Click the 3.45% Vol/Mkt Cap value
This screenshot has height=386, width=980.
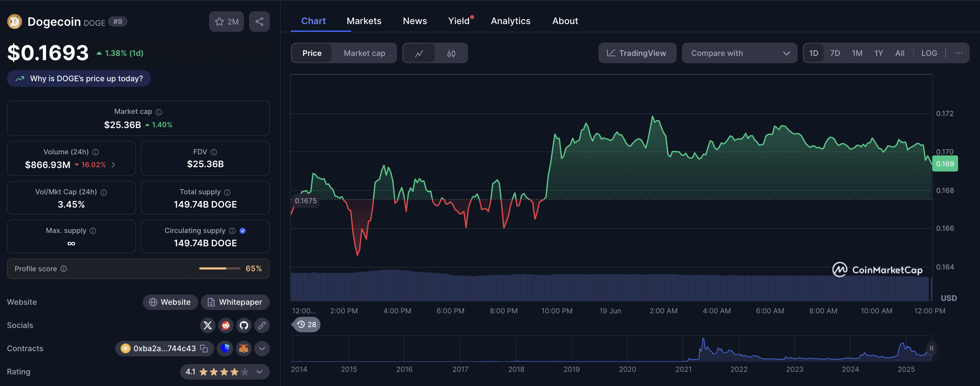click(x=71, y=205)
